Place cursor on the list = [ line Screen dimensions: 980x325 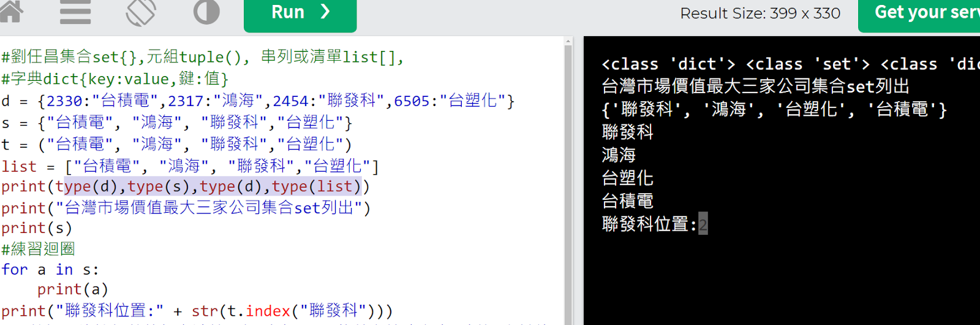point(190,166)
